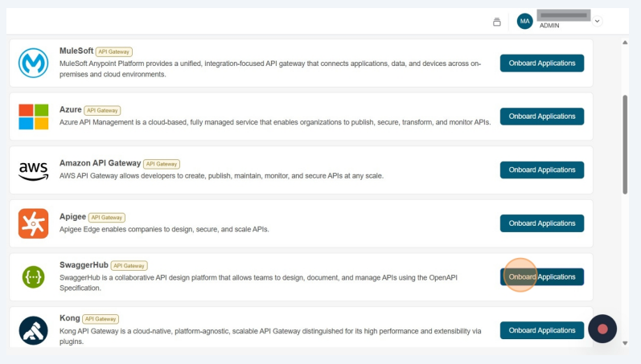Click the scrollbar down arrow
Image resolution: width=641 pixels, height=364 pixels.
(x=626, y=343)
